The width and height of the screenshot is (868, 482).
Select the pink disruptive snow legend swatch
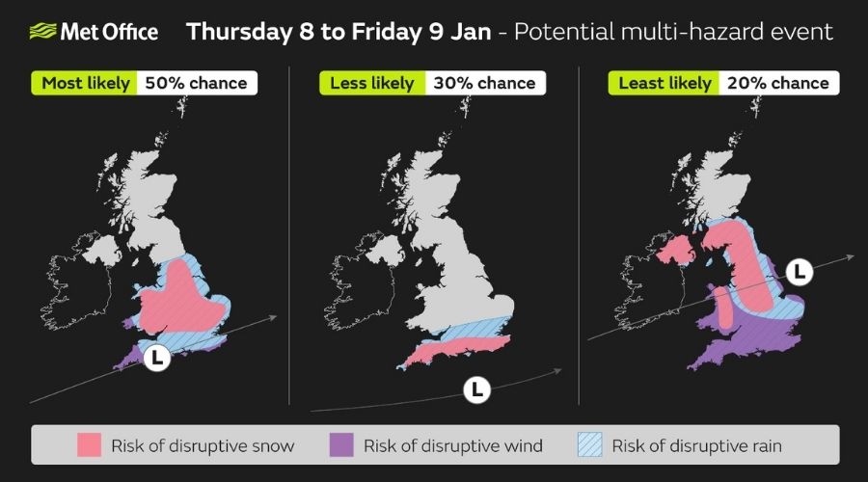(90, 445)
